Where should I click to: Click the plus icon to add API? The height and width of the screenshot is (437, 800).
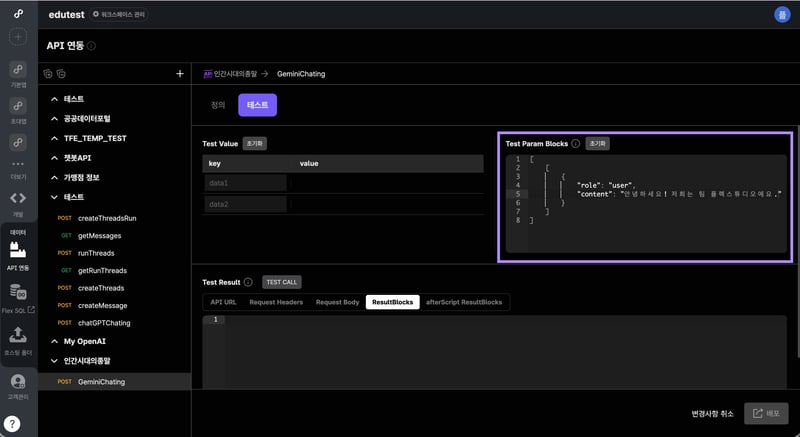[179, 74]
